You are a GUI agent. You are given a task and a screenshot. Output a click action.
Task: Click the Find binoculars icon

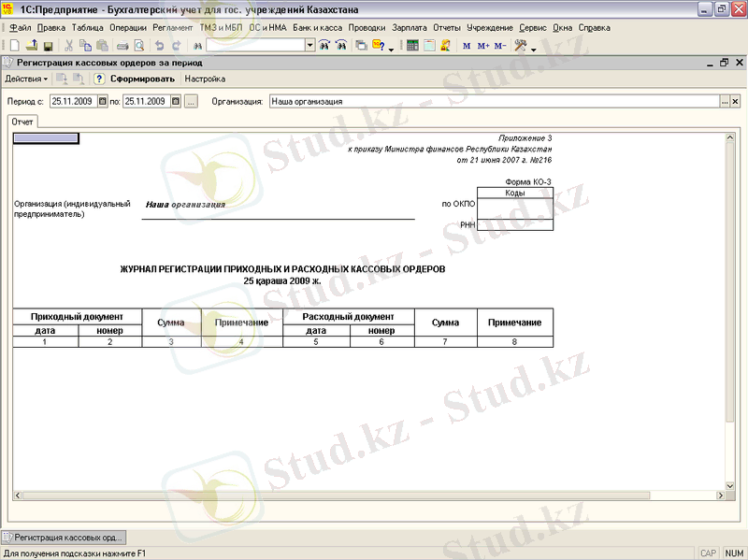coord(197,46)
